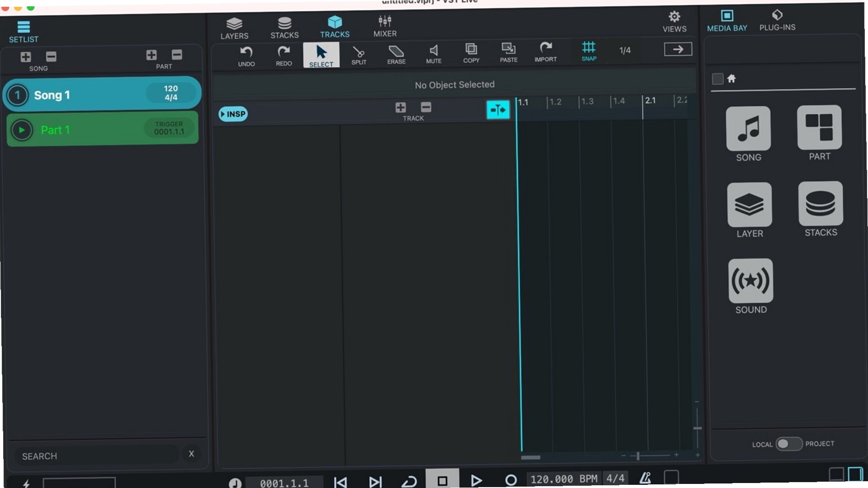Remove song with minus icon
Image resolution: width=868 pixels, height=488 pixels.
pyautogui.click(x=51, y=56)
